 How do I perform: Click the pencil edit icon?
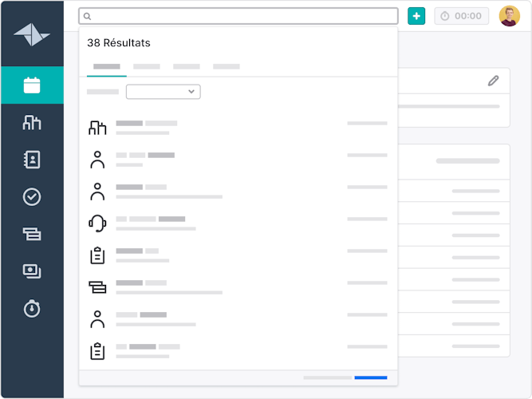(494, 81)
